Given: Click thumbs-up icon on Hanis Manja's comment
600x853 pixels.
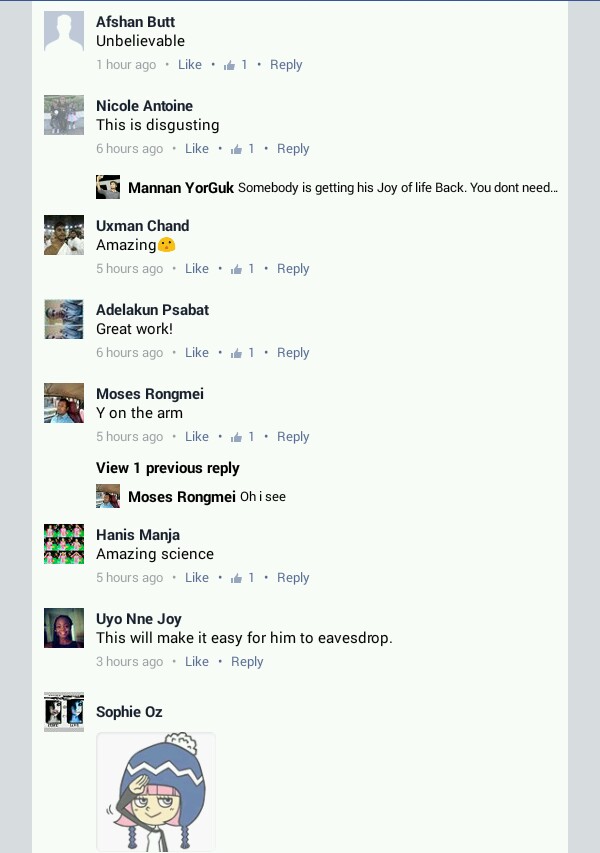Looking at the screenshot, I should 236,578.
